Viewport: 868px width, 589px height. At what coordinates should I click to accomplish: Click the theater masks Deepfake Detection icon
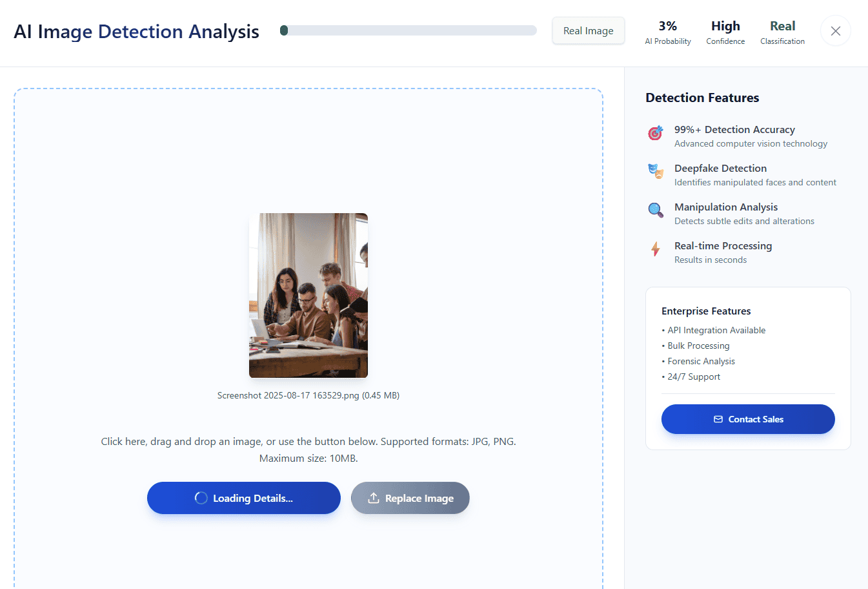pyautogui.click(x=656, y=171)
